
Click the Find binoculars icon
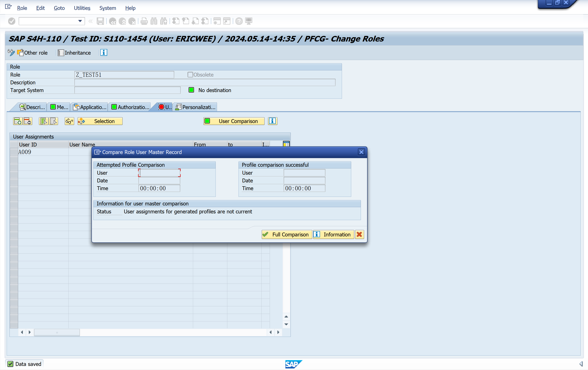point(154,21)
